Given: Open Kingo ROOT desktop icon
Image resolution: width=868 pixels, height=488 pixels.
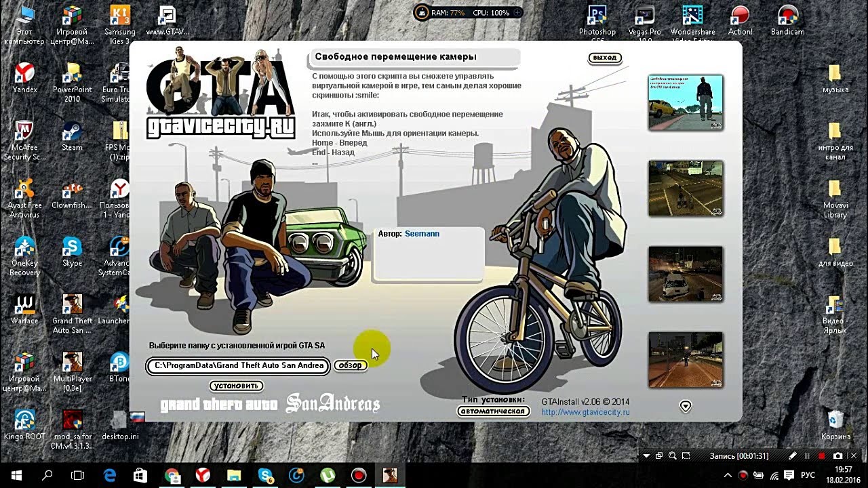Looking at the screenshot, I should point(24,425).
